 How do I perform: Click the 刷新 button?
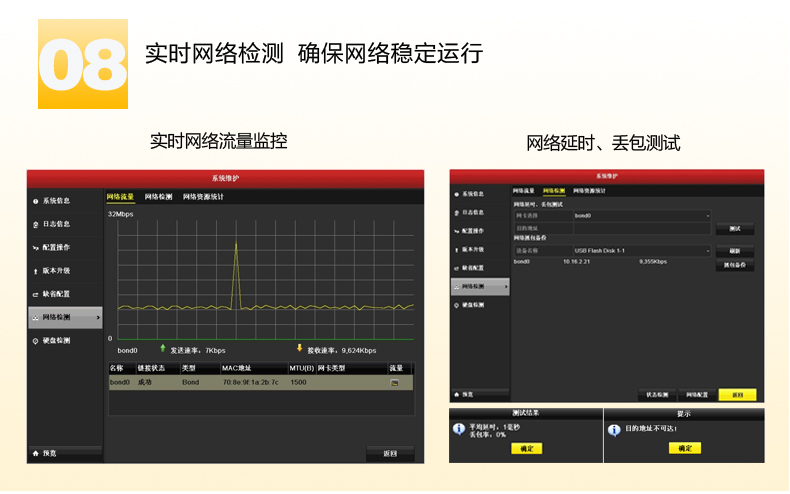(735, 251)
